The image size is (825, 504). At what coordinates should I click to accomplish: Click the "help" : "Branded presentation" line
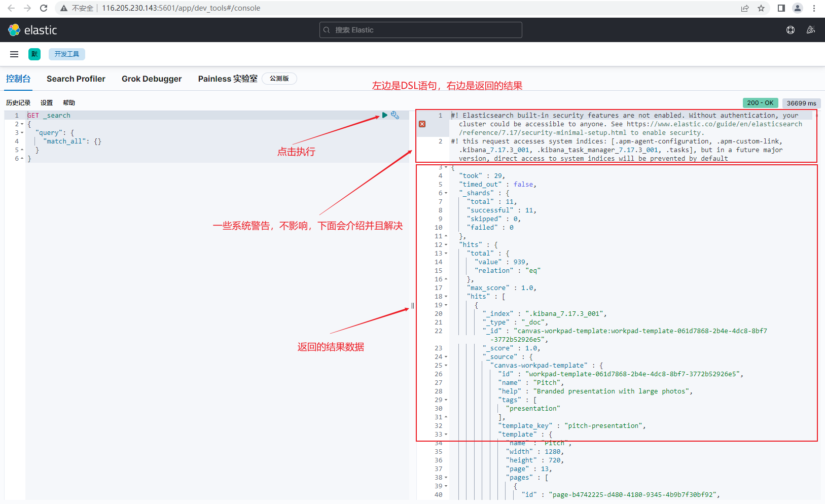point(595,391)
